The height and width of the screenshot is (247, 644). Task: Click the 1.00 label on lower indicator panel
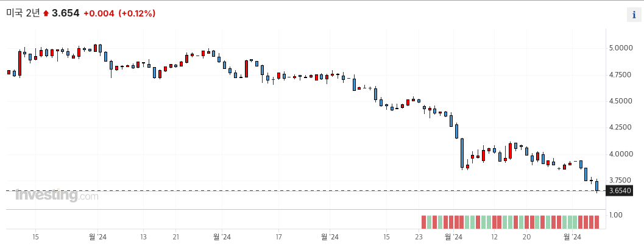click(617, 215)
